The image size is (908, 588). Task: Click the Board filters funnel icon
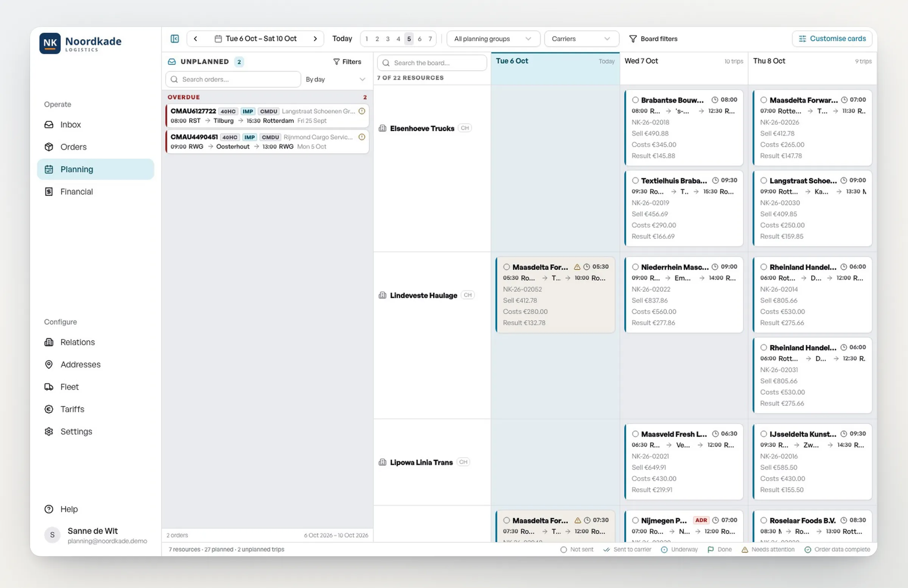click(x=633, y=39)
